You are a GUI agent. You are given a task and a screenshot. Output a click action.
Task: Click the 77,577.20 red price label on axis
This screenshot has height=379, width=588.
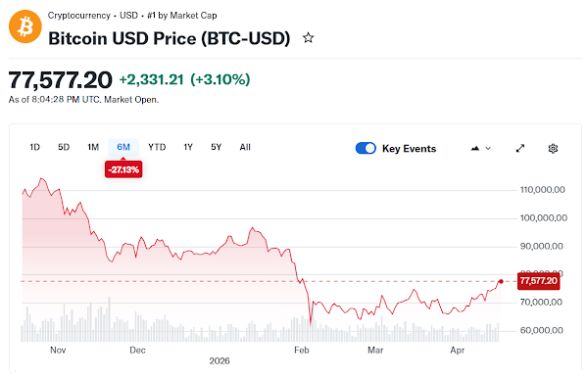(x=538, y=281)
